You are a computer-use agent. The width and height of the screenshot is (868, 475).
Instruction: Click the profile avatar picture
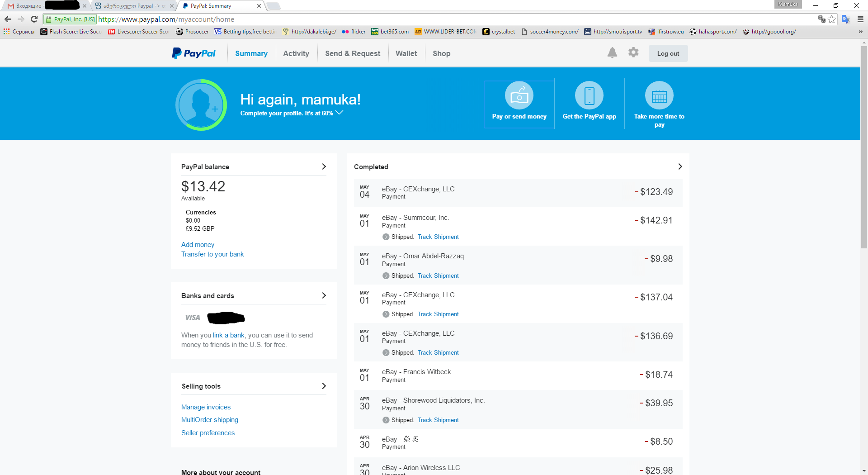pyautogui.click(x=201, y=105)
